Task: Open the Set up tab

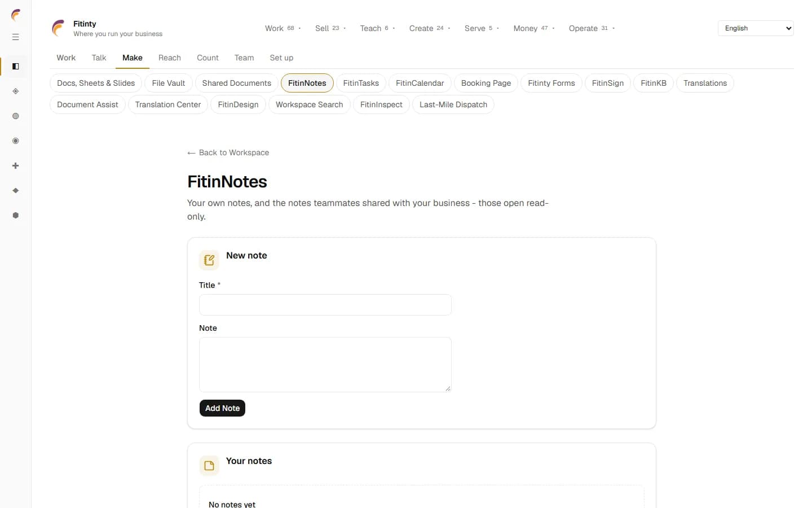Action: (x=281, y=58)
